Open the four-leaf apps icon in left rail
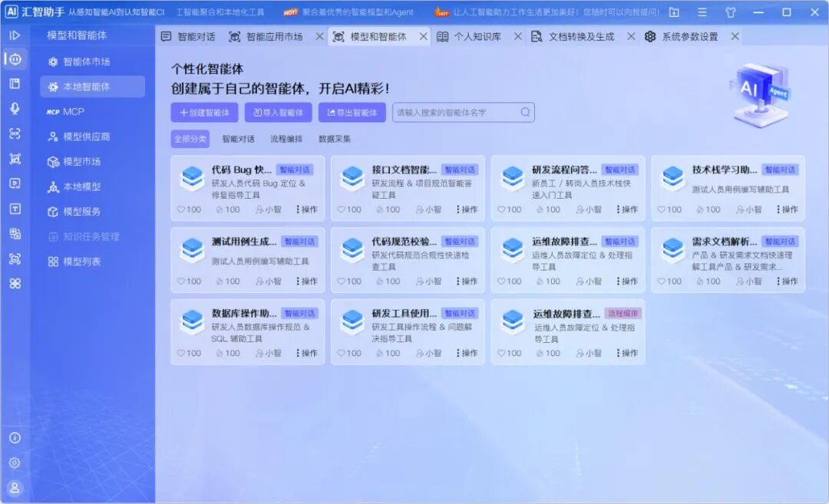829x504 pixels. coord(15,284)
